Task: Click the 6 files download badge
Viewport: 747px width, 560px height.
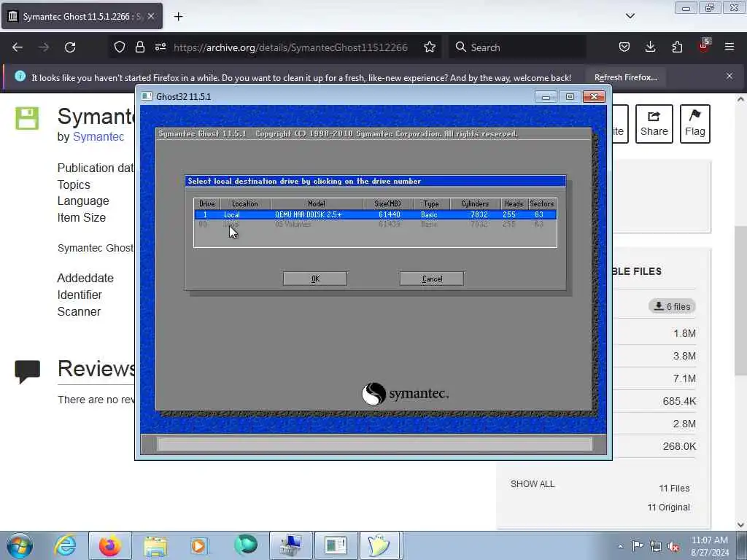Action: pos(672,306)
